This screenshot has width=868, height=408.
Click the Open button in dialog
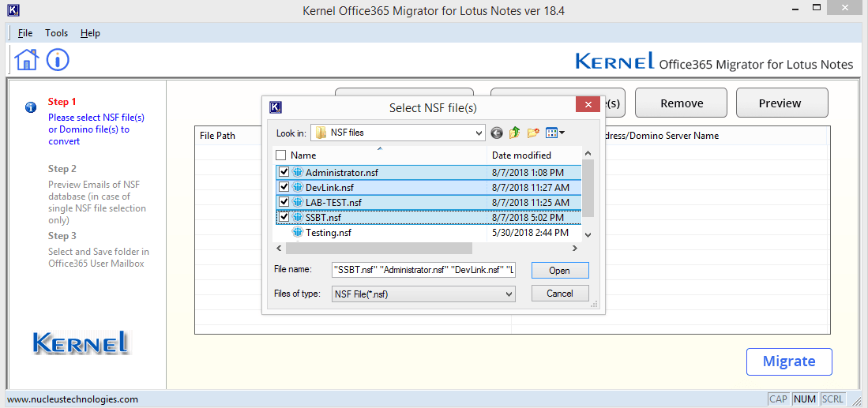(560, 271)
